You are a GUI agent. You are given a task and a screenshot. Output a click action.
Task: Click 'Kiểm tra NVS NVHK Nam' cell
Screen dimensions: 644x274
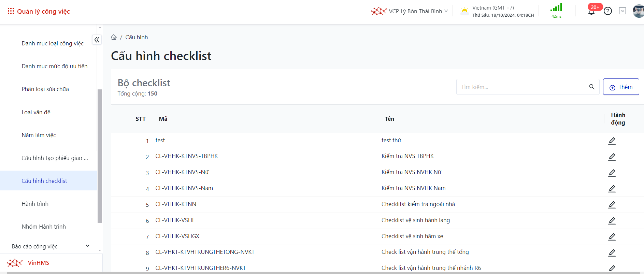413,188
